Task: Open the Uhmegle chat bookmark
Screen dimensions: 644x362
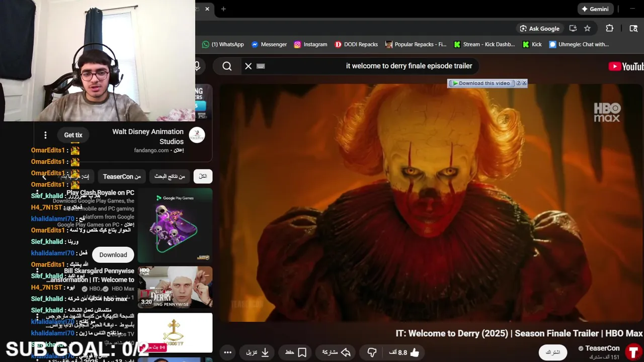Action: (x=579, y=44)
